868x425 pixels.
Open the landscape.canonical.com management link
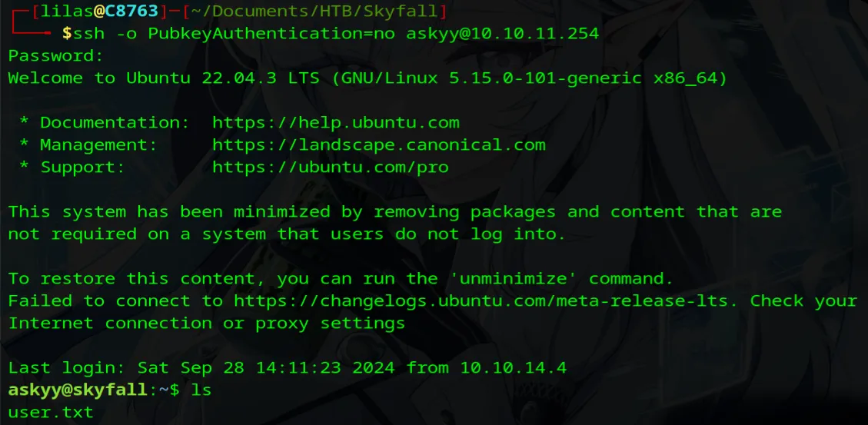(378, 145)
